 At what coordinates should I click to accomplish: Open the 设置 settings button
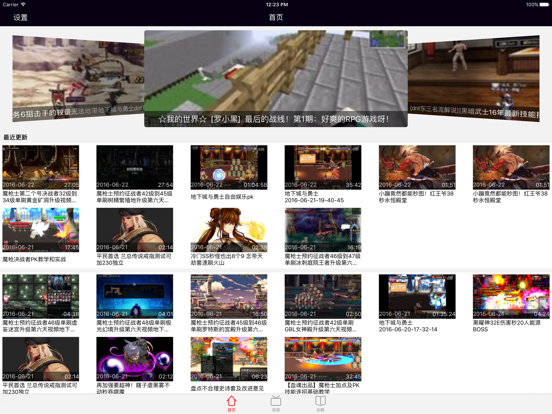pos(20,17)
